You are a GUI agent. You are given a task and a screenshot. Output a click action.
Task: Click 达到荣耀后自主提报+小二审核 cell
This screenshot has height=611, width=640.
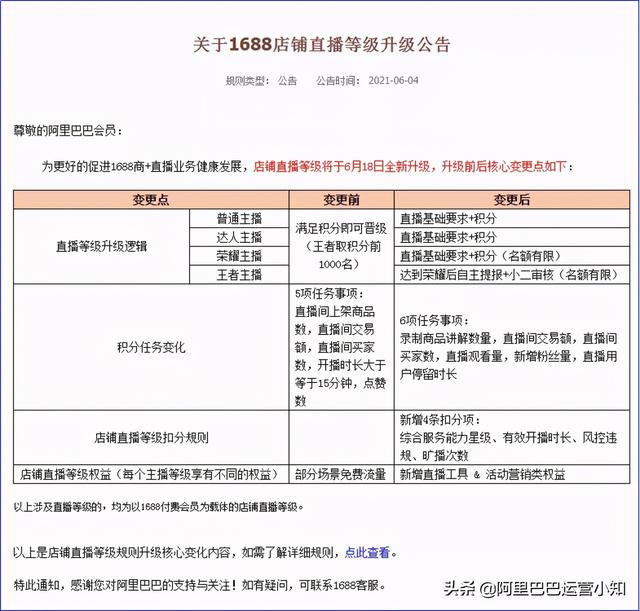point(512,275)
